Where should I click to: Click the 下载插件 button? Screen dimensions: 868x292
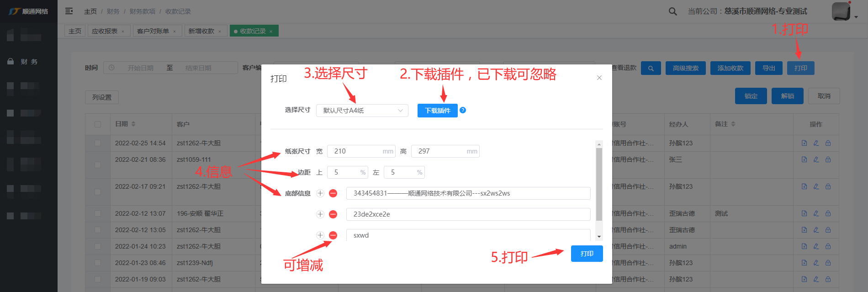(437, 111)
